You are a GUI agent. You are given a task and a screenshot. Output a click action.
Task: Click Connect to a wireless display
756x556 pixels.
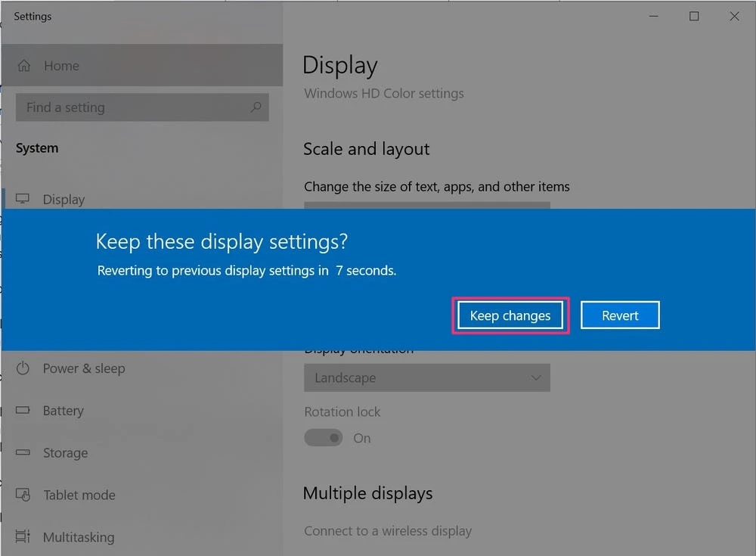[x=388, y=531]
